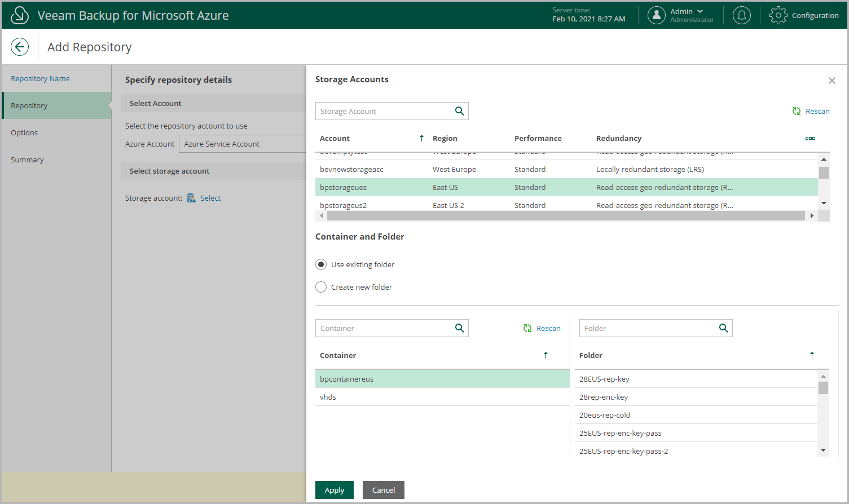Select folder 25EUS-rep-enc-key-pass
The height and width of the screenshot is (504, 849).
tap(696, 433)
